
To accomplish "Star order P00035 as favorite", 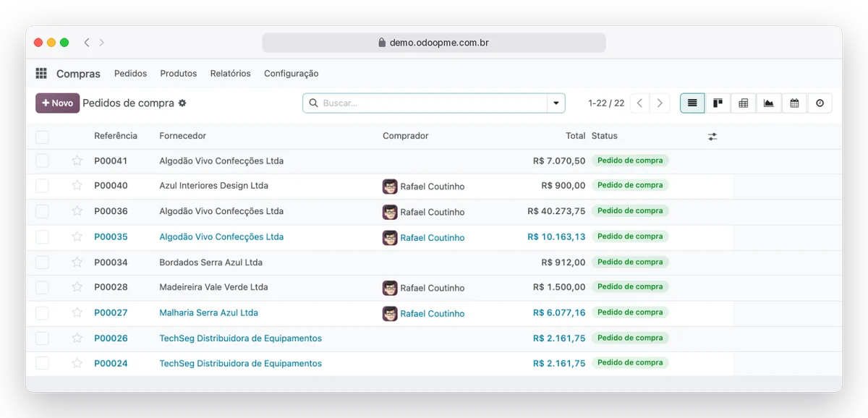I will coord(77,236).
